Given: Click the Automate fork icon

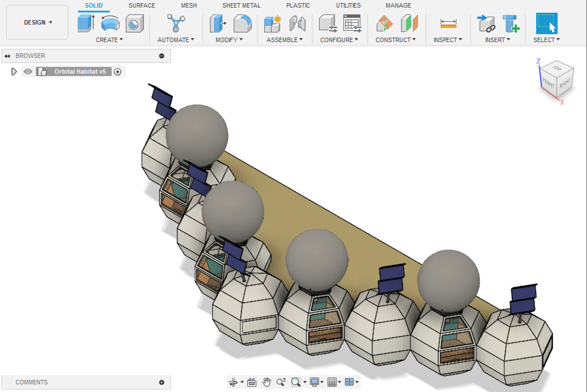Looking at the screenshot, I should point(176,23).
